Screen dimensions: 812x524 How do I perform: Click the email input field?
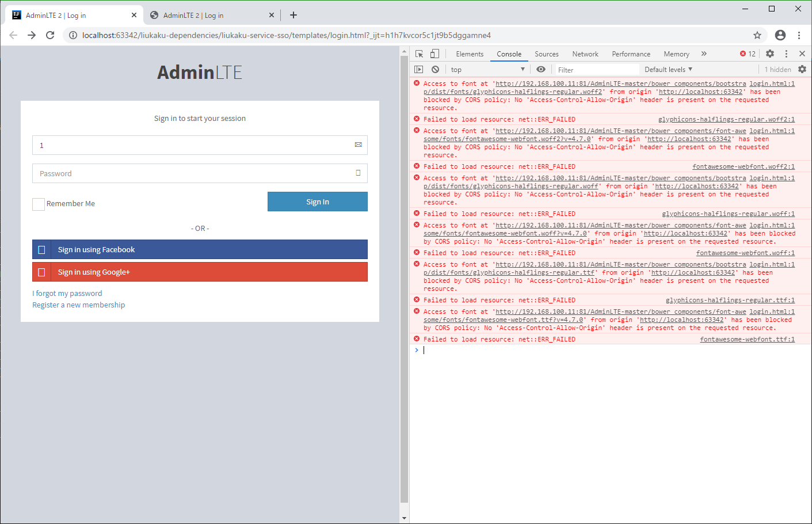(x=200, y=145)
